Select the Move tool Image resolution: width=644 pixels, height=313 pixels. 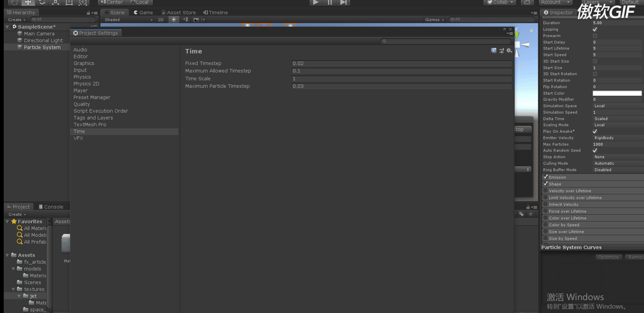tap(28, 2)
